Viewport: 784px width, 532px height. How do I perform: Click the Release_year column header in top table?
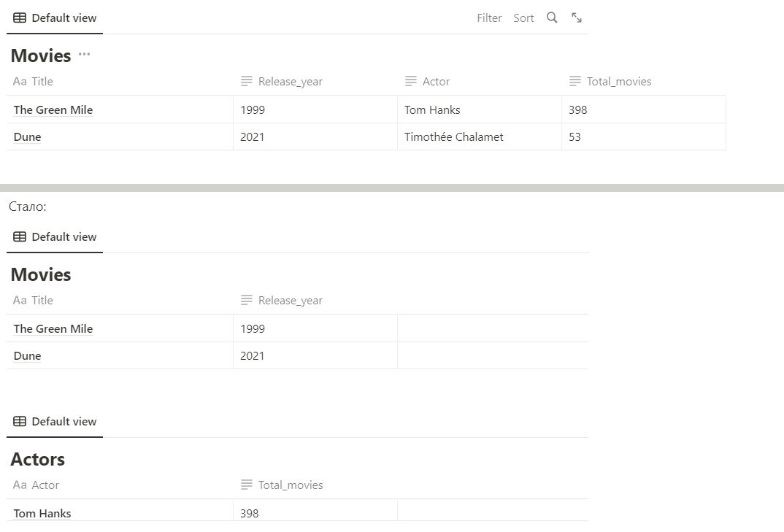pyautogui.click(x=290, y=82)
